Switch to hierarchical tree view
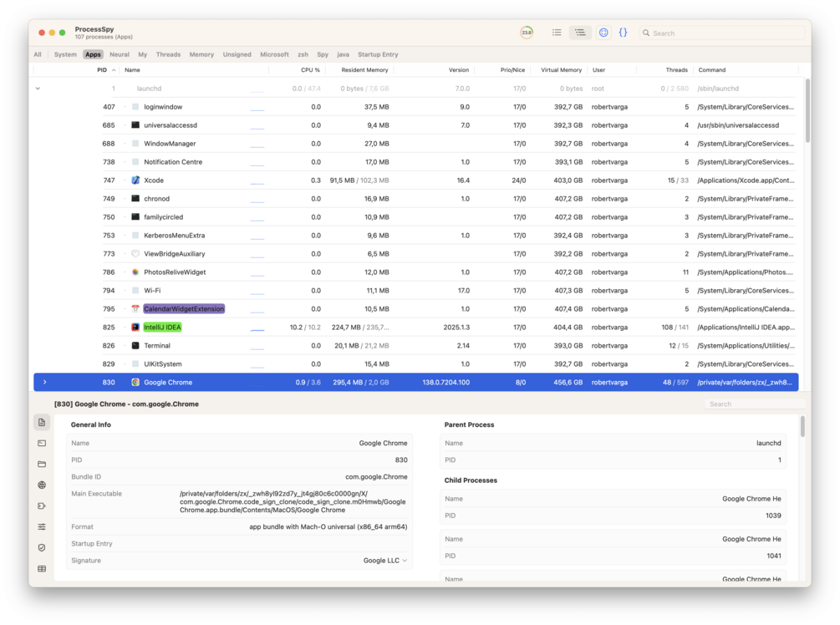This screenshot has height=625, width=840. coord(580,33)
